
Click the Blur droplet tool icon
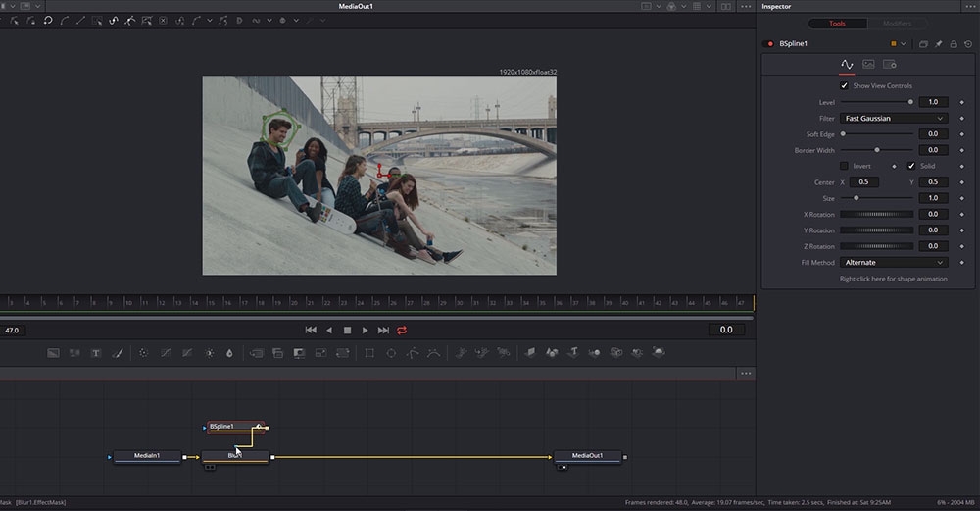tap(229, 353)
